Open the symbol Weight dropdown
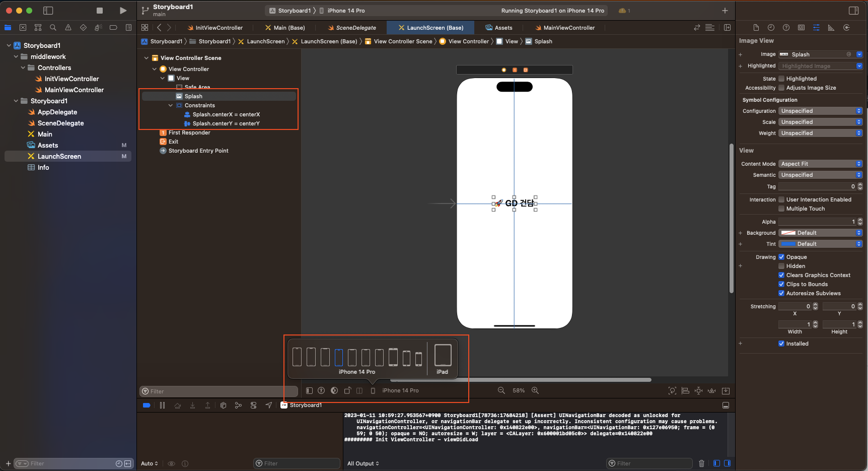 tap(821, 133)
